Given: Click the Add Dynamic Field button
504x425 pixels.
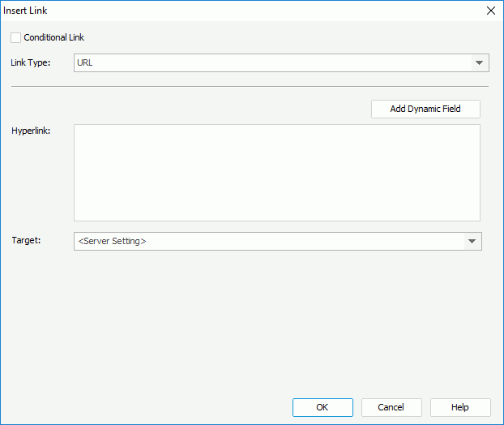Looking at the screenshot, I should point(425,109).
